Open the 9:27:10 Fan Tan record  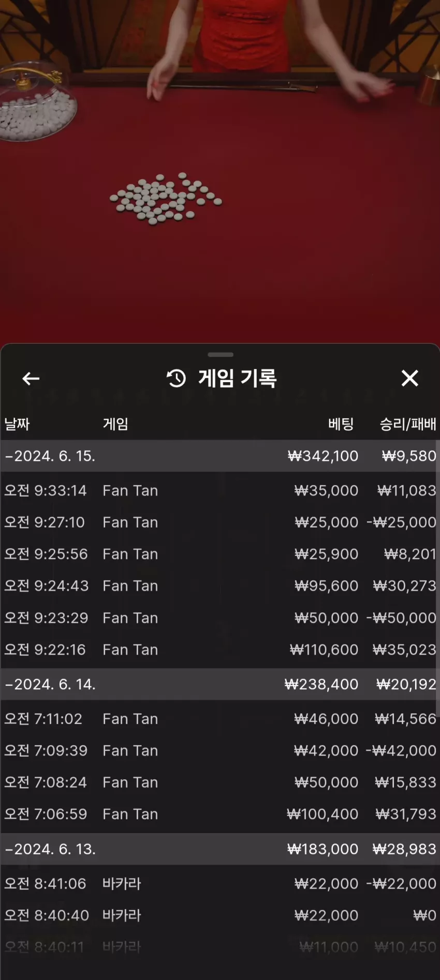tap(220, 522)
